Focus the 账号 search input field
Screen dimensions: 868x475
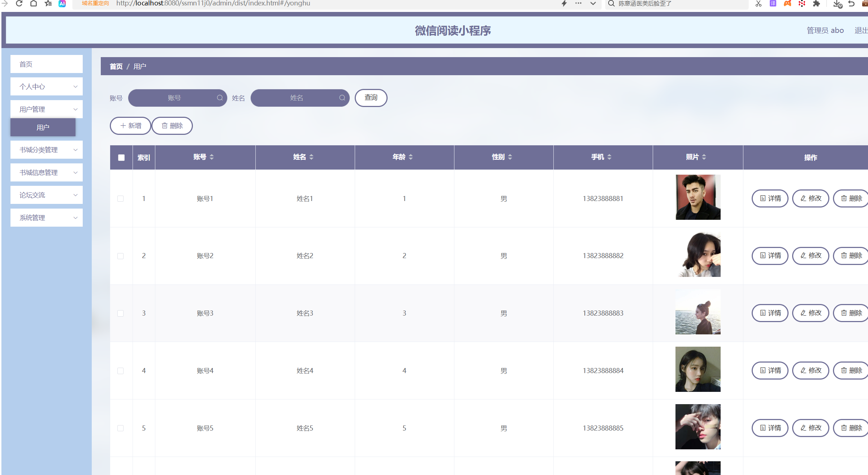pos(177,98)
